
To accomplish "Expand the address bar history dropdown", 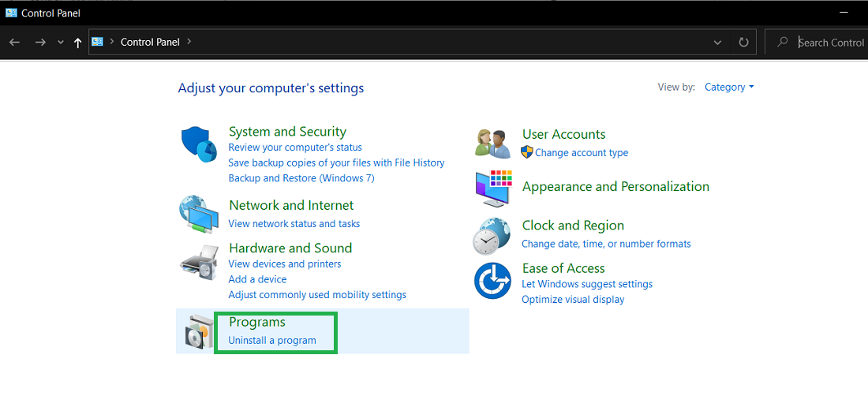I will (717, 42).
